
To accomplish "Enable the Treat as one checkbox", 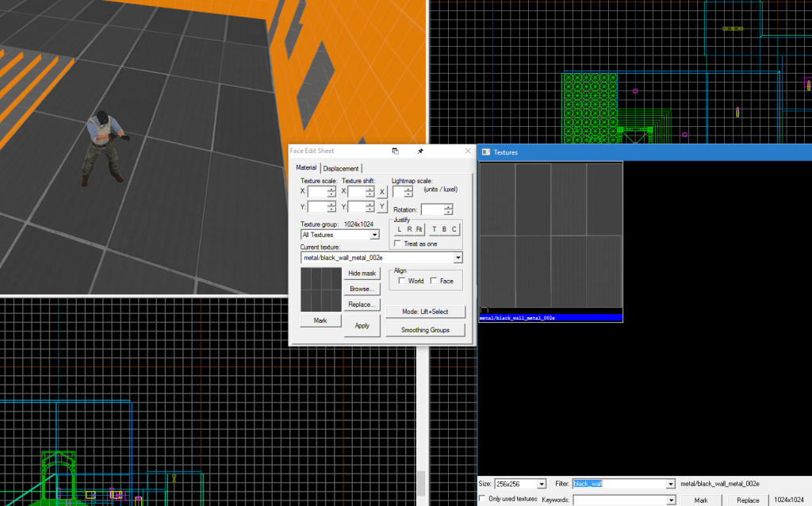I will click(397, 243).
